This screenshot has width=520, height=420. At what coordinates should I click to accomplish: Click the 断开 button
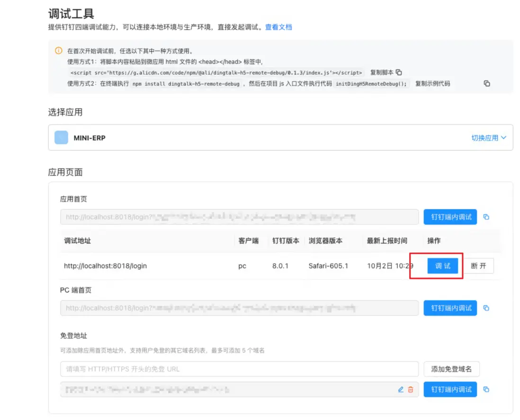[478, 266]
